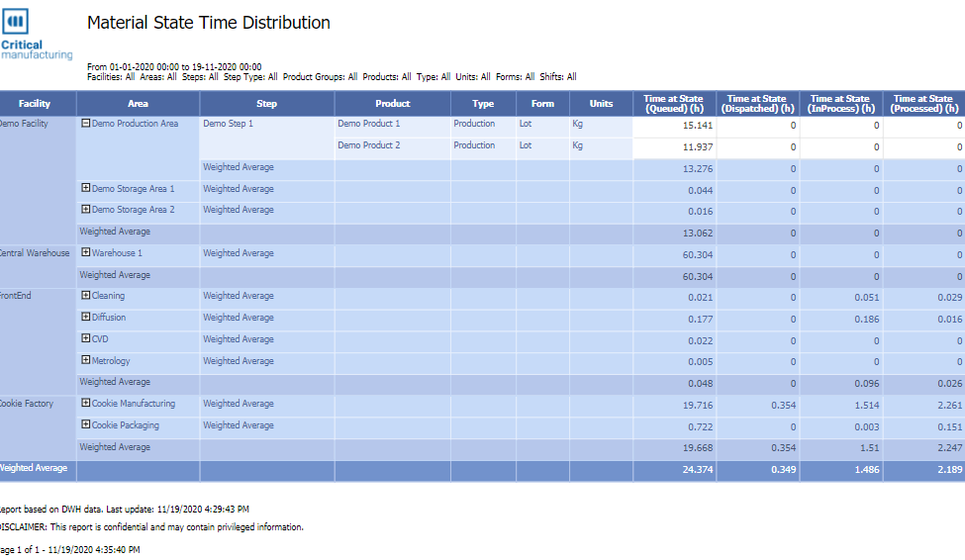Image resolution: width=965 pixels, height=560 pixels.
Task: Expand the Warehouse 1 area
Action: (x=85, y=253)
